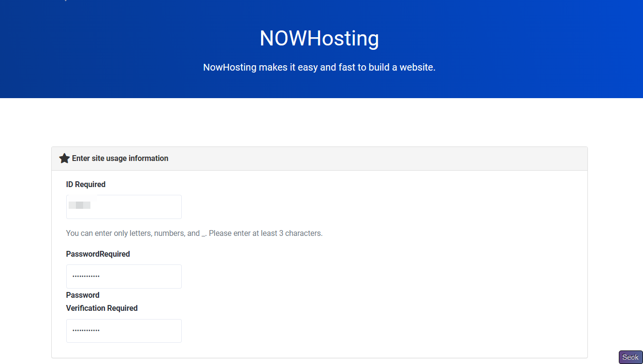Screen dimensions: 643x364
Task: Click the star icon in panel header
Action: click(64, 159)
